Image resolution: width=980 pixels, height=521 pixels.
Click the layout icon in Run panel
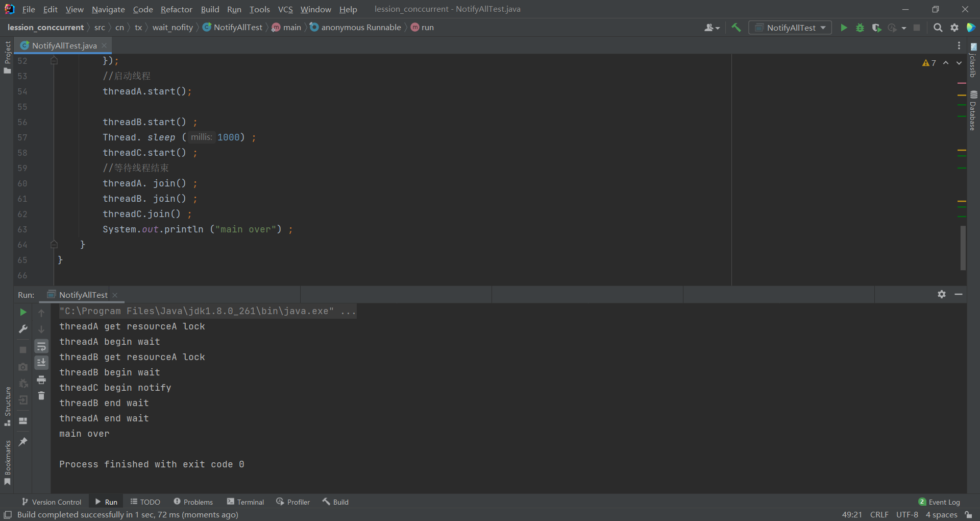(23, 421)
